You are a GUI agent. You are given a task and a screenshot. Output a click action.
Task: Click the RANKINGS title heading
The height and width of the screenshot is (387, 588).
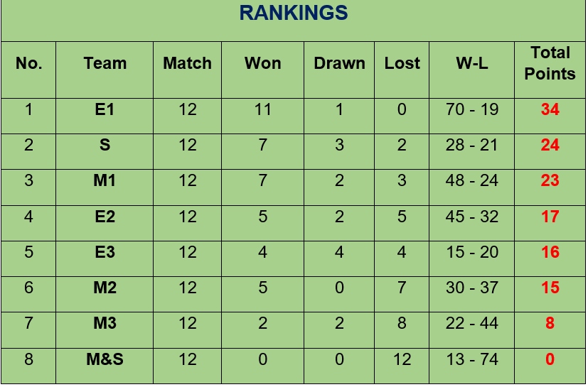tap(293, 13)
